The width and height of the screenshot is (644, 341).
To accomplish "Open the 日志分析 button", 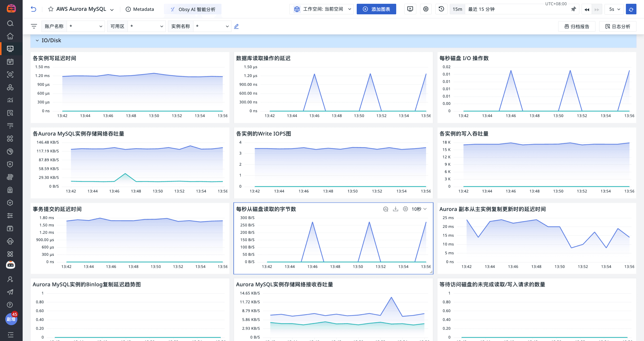I will (618, 26).
